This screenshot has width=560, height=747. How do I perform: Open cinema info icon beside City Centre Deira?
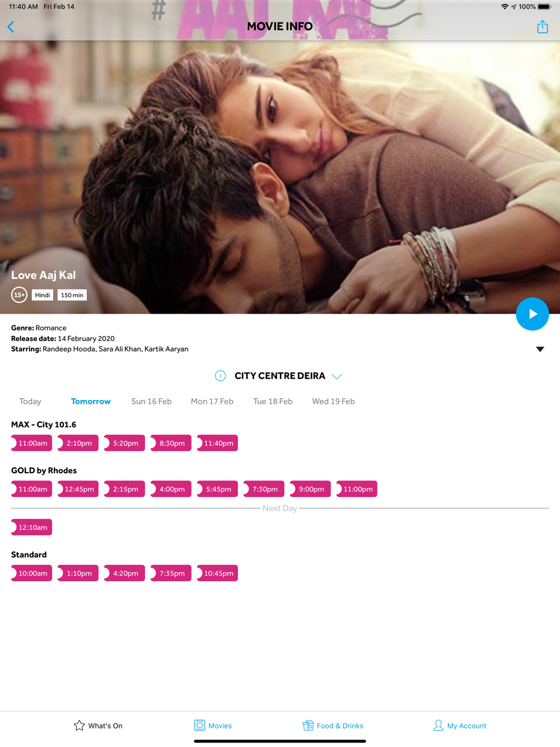click(x=220, y=376)
